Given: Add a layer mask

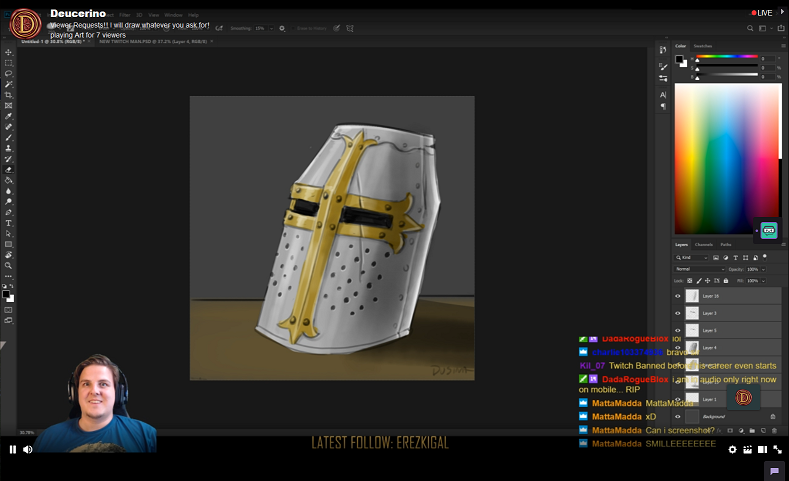Looking at the screenshot, I should (x=730, y=431).
